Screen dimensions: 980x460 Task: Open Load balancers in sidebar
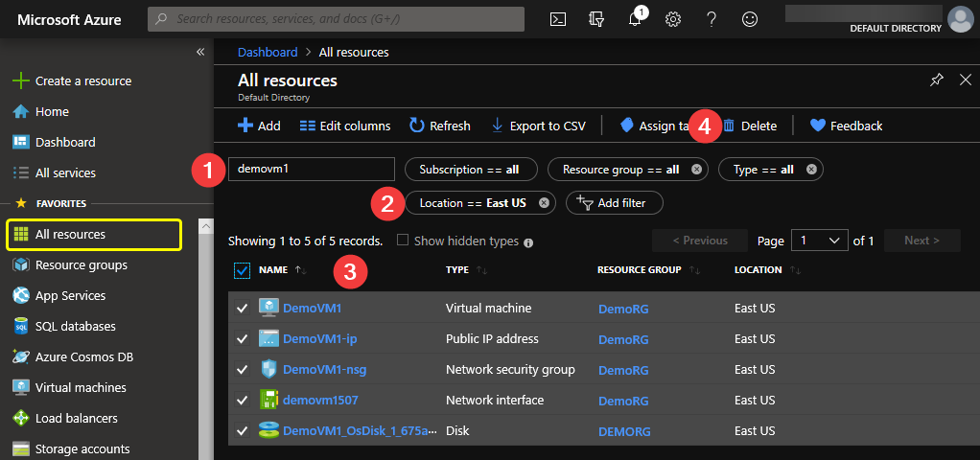point(65,418)
